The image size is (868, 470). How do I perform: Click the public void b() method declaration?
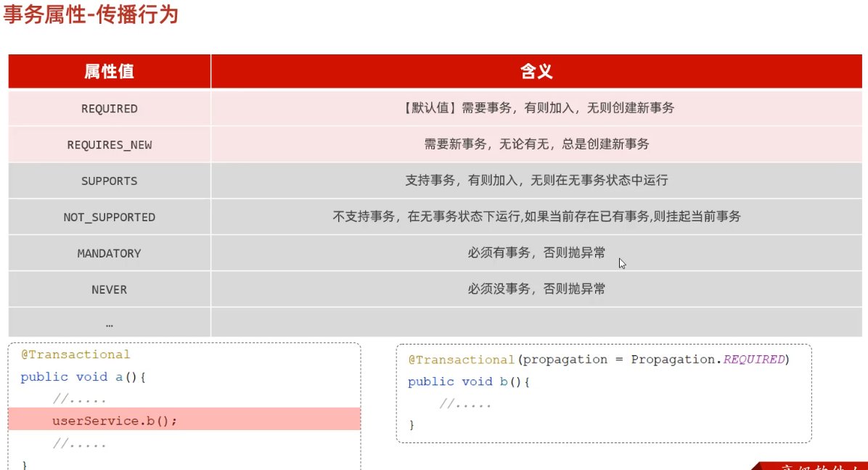click(x=469, y=382)
